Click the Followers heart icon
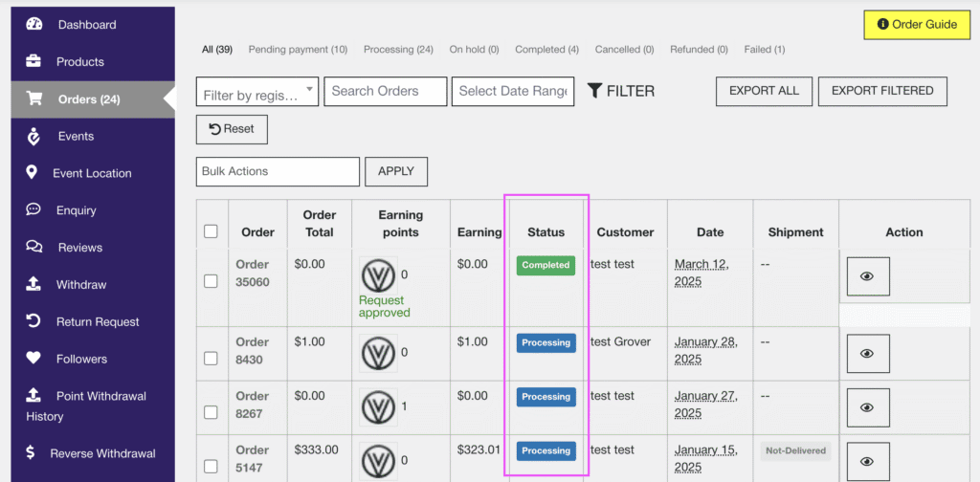Screen dimensions: 980x482 pyautogui.click(x=33, y=359)
